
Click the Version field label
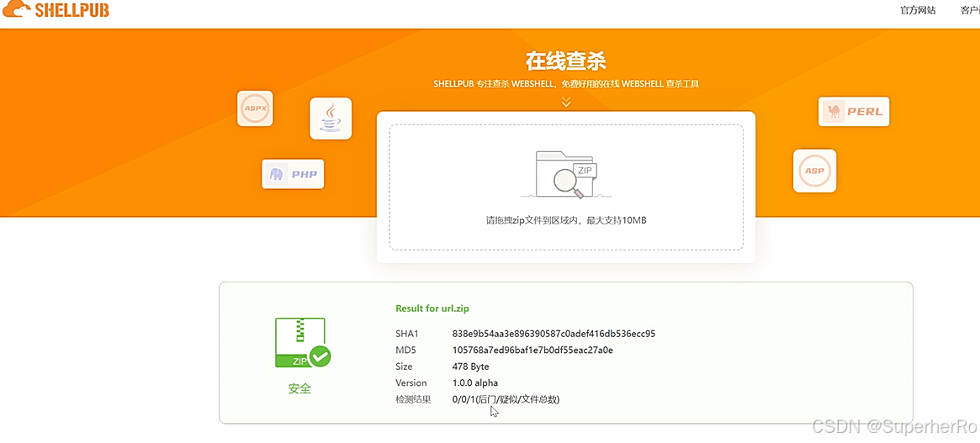pos(411,382)
